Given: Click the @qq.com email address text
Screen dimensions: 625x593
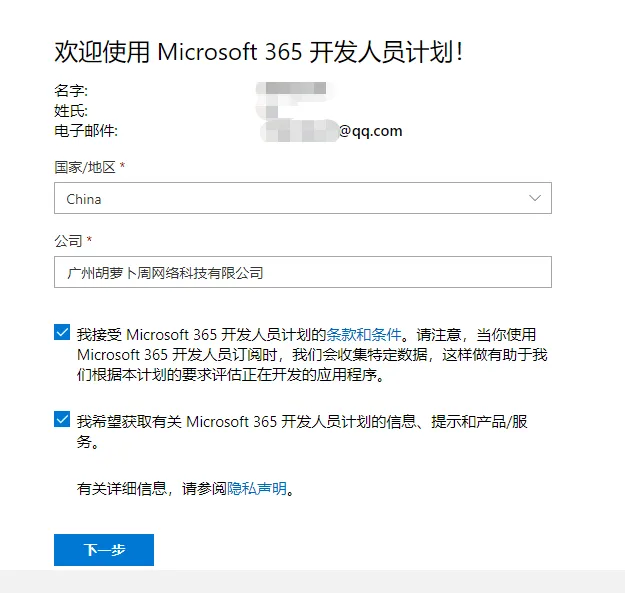Looking at the screenshot, I should 370,130.
